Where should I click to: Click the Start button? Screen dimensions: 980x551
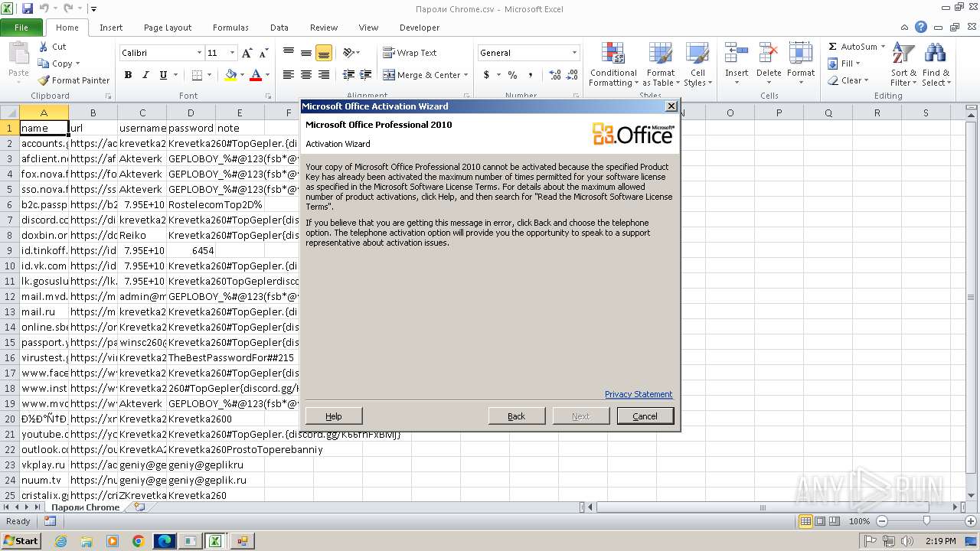pyautogui.click(x=21, y=540)
